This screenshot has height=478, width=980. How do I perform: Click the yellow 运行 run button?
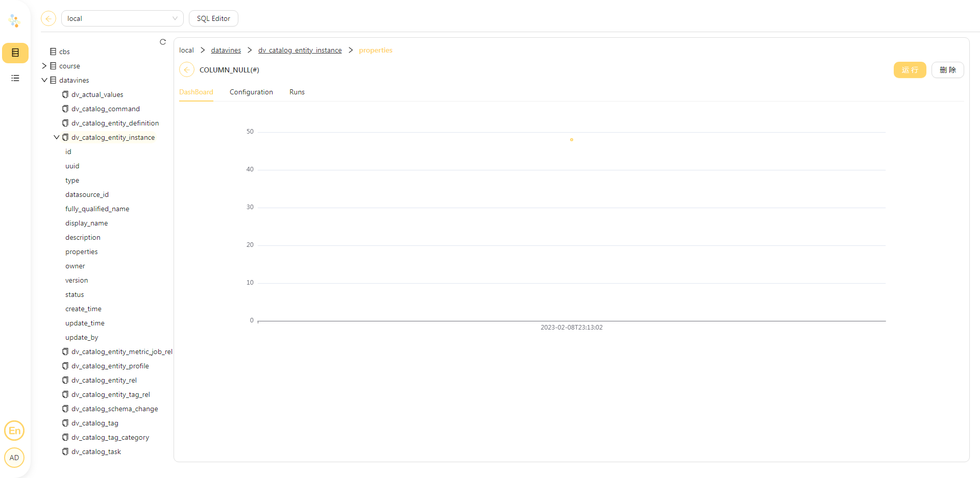tap(910, 70)
